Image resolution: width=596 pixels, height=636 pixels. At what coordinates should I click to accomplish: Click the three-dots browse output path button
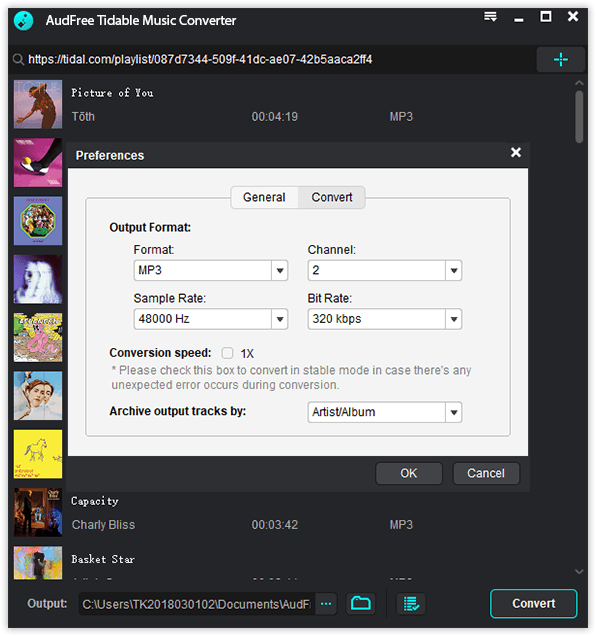click(326, 604)
